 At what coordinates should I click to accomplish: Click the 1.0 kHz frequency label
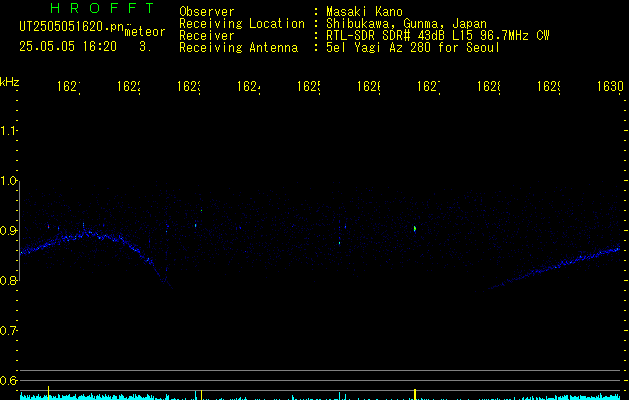point(8,181)
